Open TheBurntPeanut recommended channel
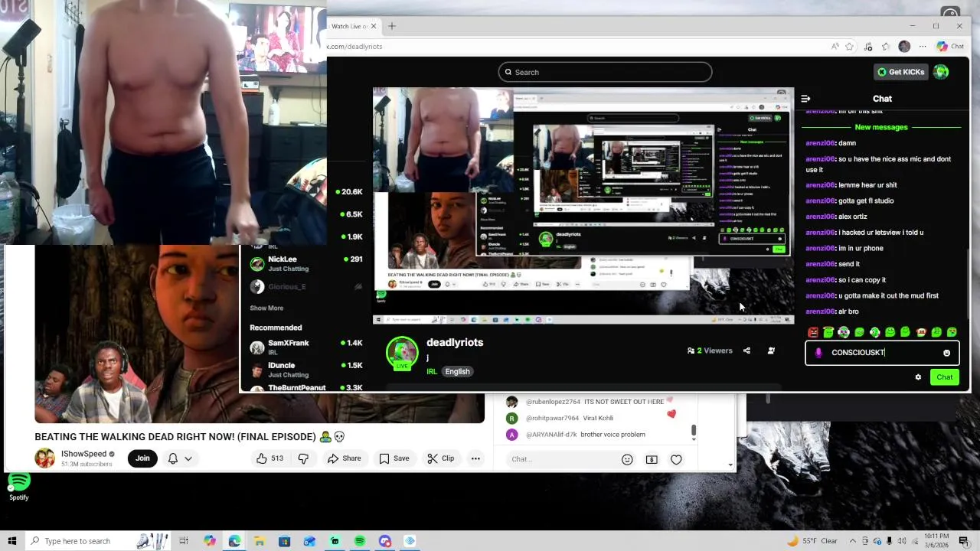Screen dimensions: 980x551 (306, 388)
